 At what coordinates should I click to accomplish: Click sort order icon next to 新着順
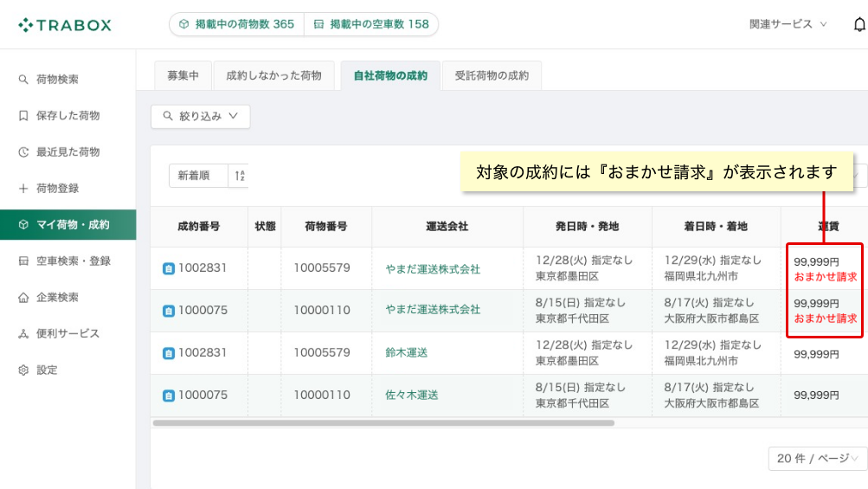(x=239, y=176)
